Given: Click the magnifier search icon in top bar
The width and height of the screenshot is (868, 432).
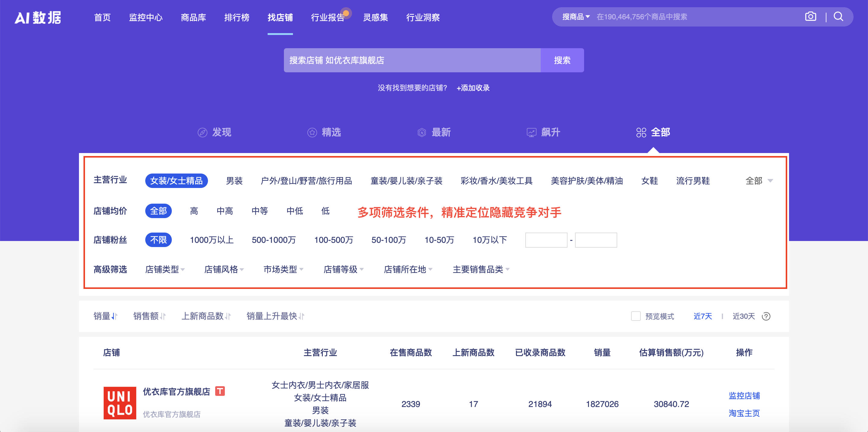Looking at the screenshot, I should [838, 17].
